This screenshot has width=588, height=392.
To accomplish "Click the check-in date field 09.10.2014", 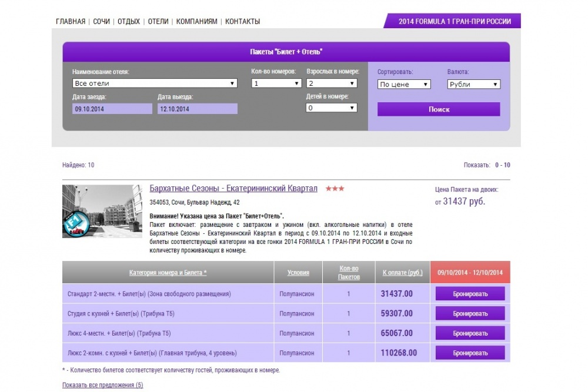I will [112, 109].
